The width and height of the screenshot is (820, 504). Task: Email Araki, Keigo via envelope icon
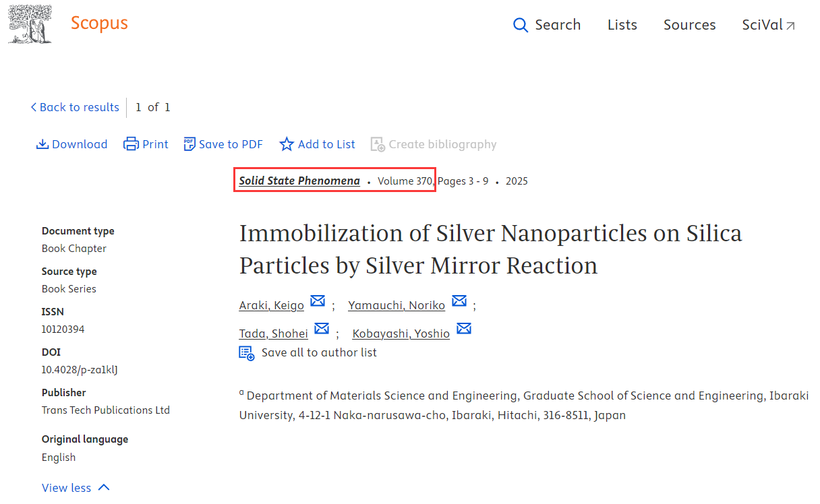tap(318, 301)
